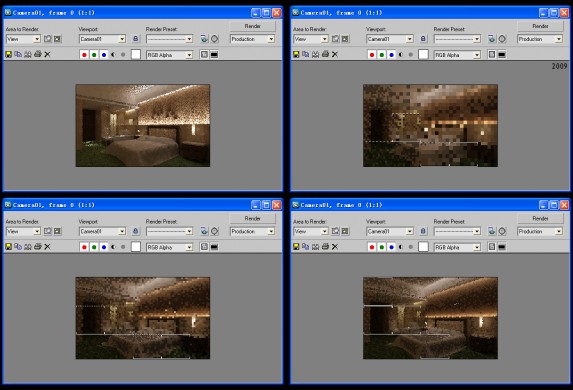Click Render button in the 2009 window
The image size is (573, 390).
point(540,26)
